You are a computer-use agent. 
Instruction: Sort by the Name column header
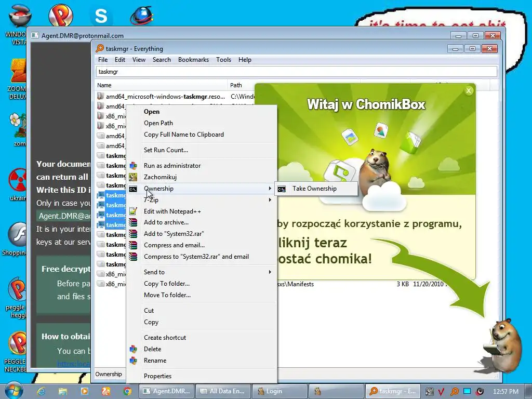pyautogui.click(x=161, y=85)
